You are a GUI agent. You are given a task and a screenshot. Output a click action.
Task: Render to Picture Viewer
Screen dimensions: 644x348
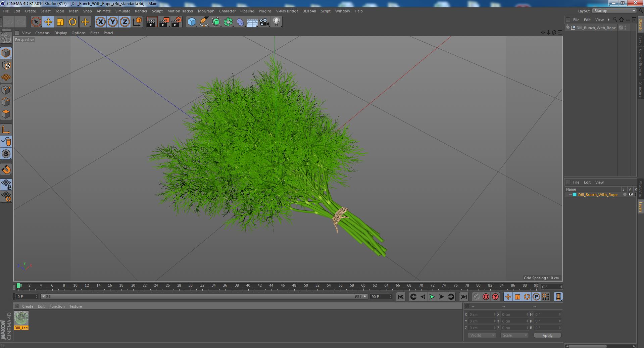(164, 22)
